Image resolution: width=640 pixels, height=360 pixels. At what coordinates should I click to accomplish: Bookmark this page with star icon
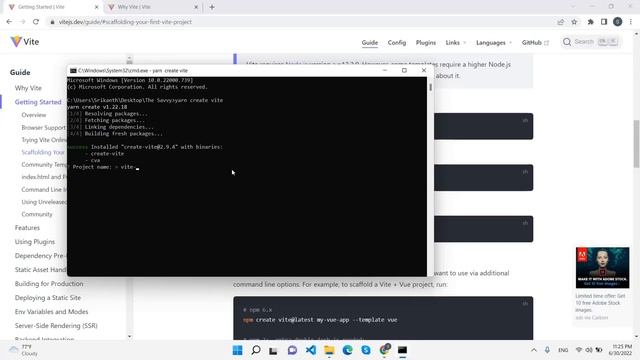(574, 22)
